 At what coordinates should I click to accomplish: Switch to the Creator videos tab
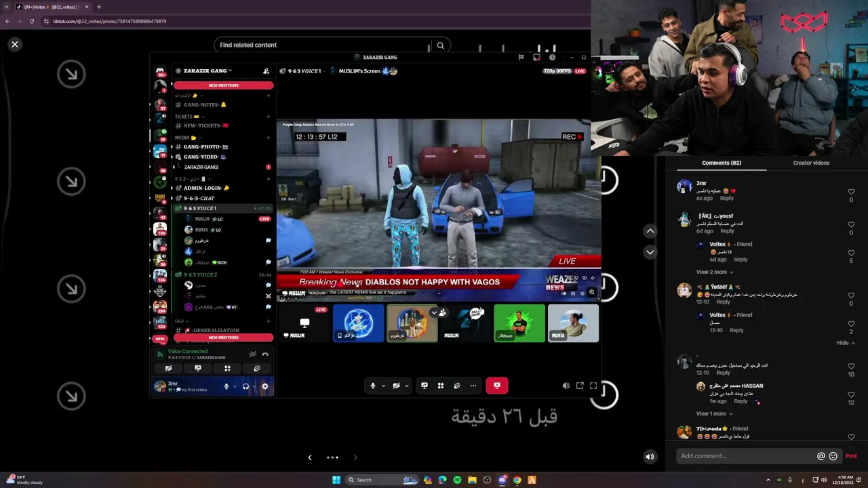[811, 163]
